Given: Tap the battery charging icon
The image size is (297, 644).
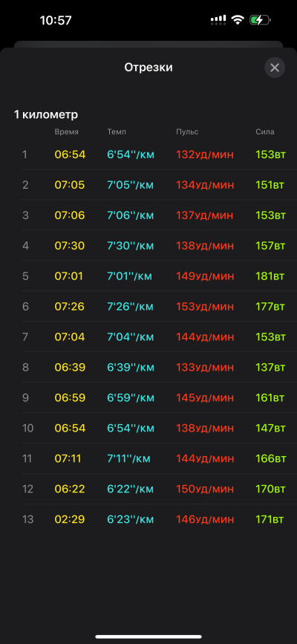Looking at the screenshot, I should coord(260,20).
